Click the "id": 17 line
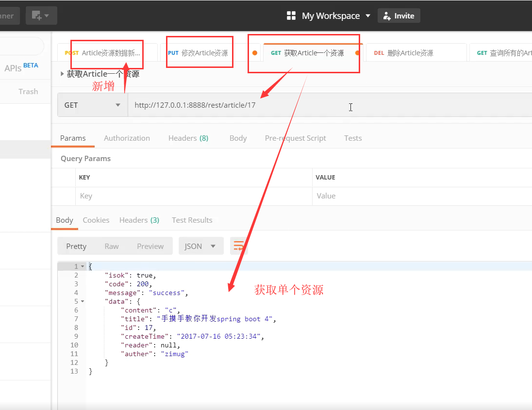The height and width of the screenshot is (410, 532). click(138, 328)
